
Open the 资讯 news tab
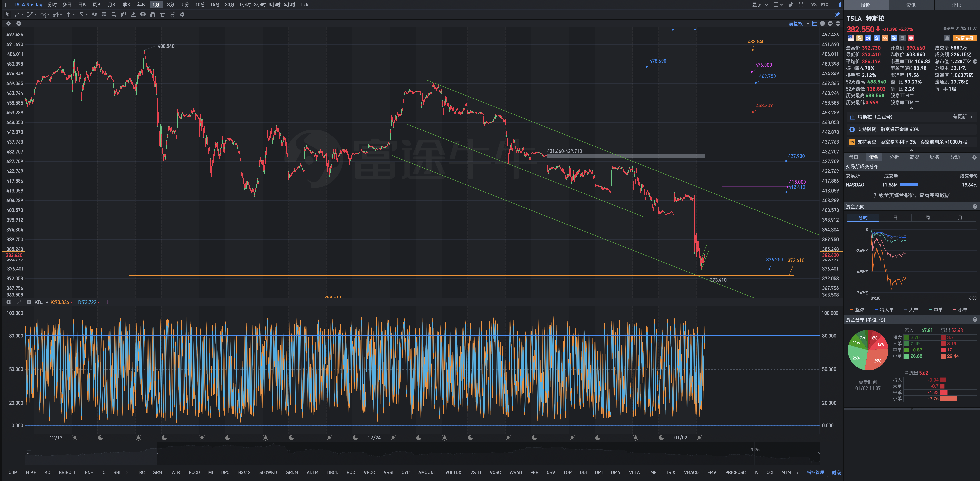click(x=911, y=5)
